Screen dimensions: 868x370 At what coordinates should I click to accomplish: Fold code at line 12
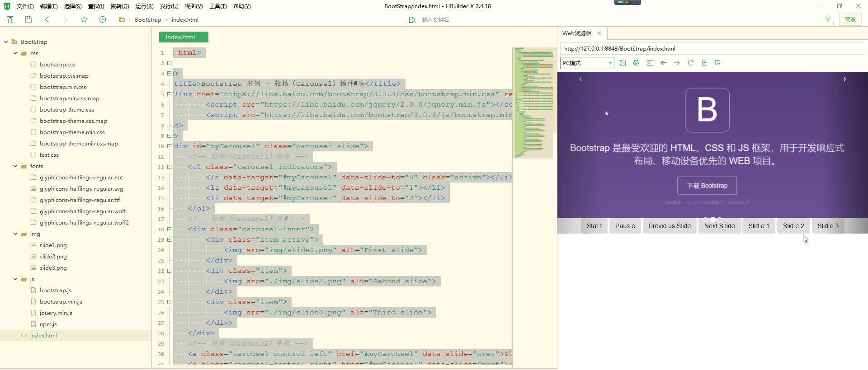click(x=169, y=167)
